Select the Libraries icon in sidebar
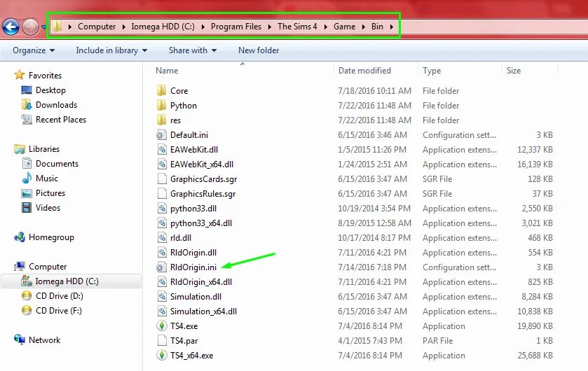Screen dimensions: 588x371 (20, 149)
